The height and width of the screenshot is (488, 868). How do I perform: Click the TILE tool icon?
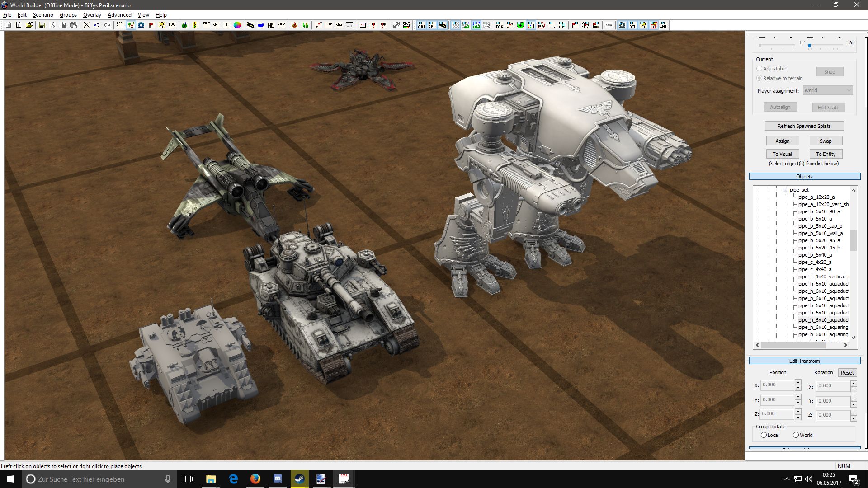click(x=206, y=25)
